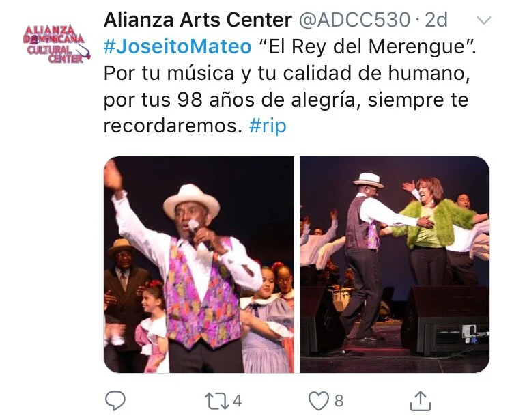
Task: Open the #rip hashtag link
Action: 268,126
